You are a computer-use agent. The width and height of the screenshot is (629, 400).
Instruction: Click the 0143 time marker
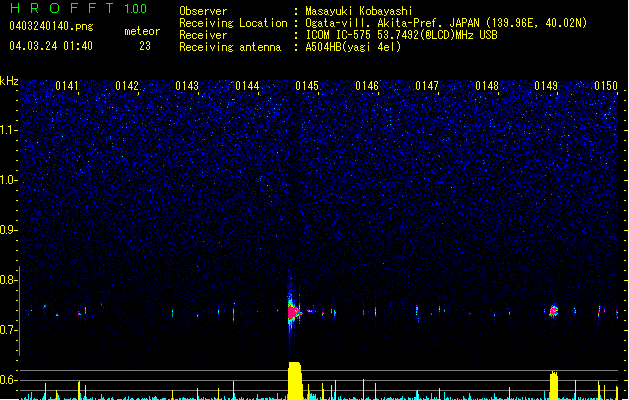[x=187, y=86]
